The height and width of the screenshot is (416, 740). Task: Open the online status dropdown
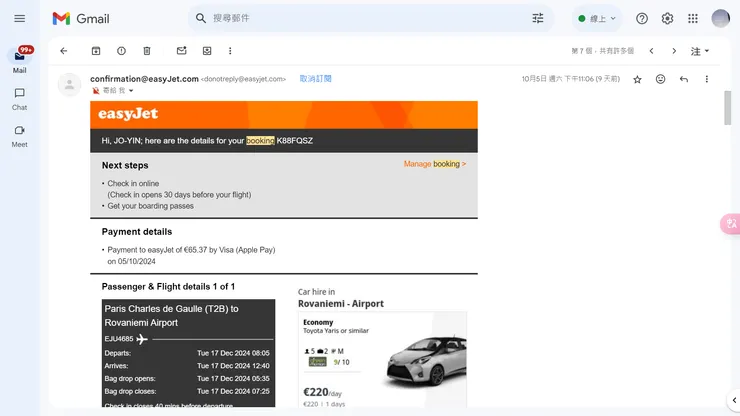coord(597,18)
